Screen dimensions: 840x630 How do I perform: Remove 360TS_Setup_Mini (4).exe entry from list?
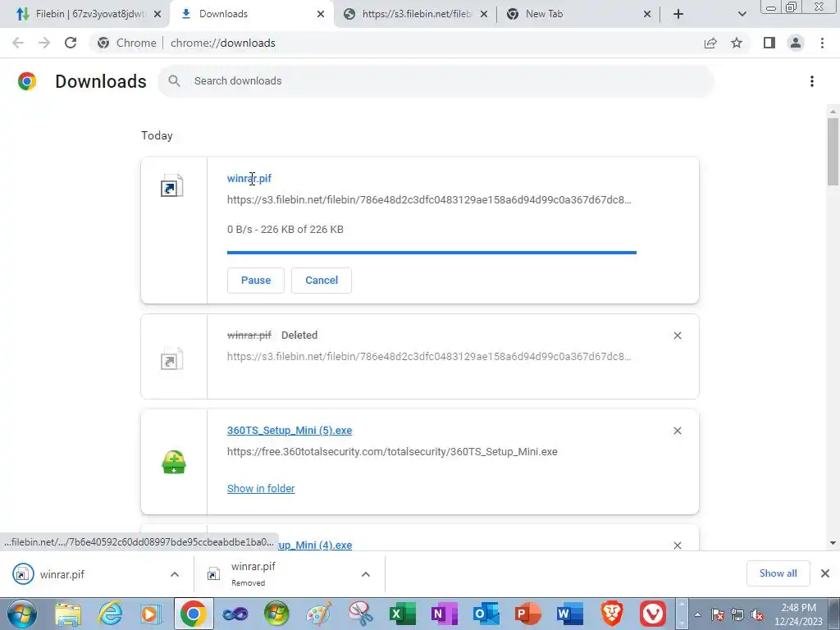(677, 545)
